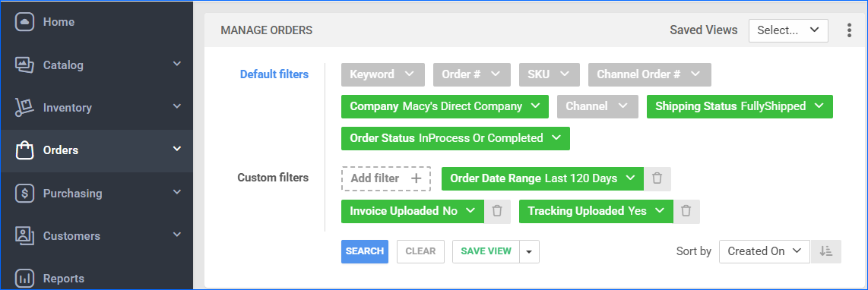868x290 pixels.
Task: Click the CLEAR button
Action: 421,251
